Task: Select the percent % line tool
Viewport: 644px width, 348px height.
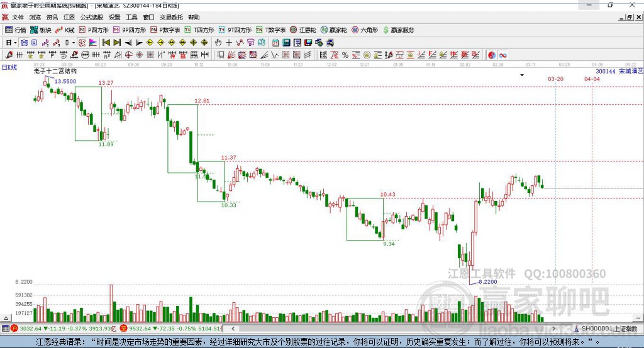Action: (x=345, y=55)
